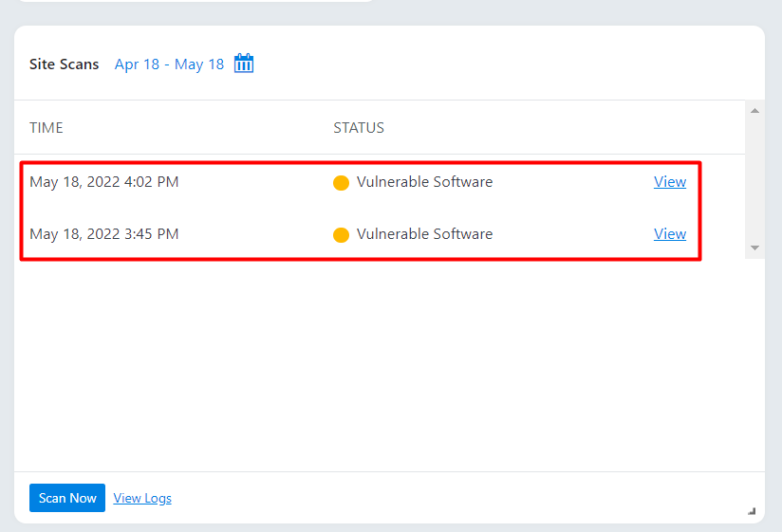The width and height of the screenshot is (782, 532).
Task: Click Vulnerable Software status of 3:45 PM scan
Action: (424, 234)
